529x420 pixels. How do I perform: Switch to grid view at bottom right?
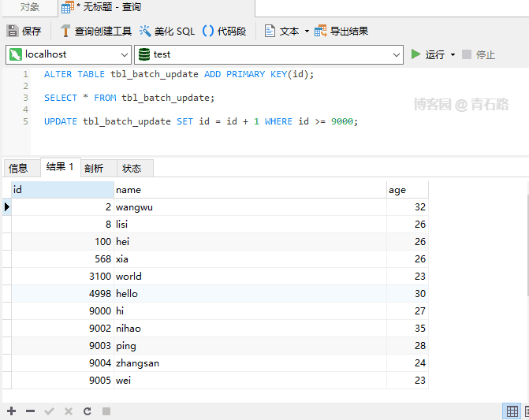click(512, 411)
